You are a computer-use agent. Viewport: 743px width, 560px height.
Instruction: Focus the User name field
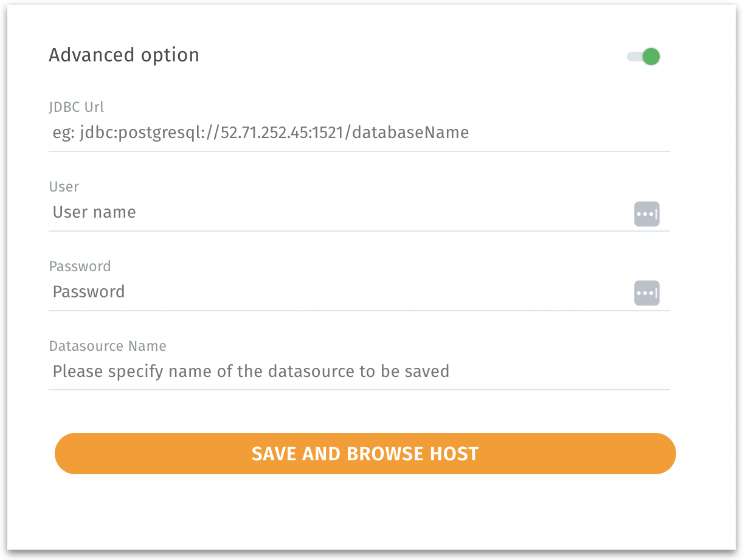340,212
